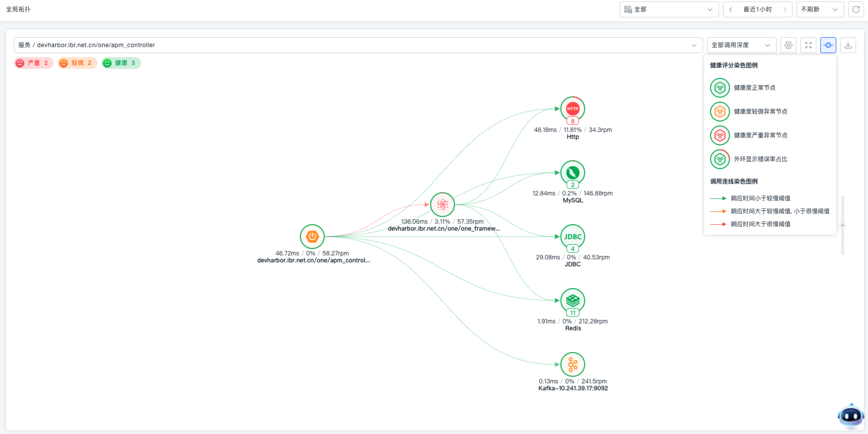Select the apm_controller service node

312,237
